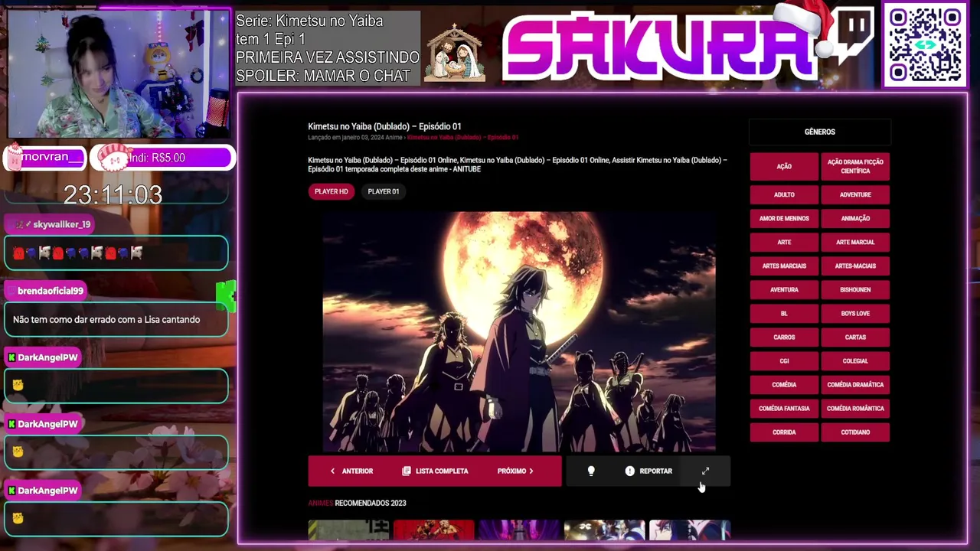Select the ADULTO genre
The width and height of the screenshot is (980, 551).
click(x=784, y=195)
